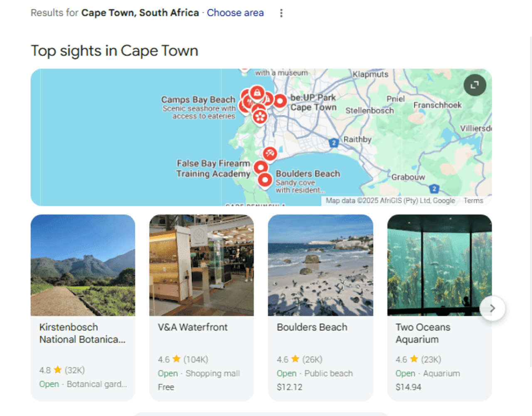Click the Boulders Beach map pin

pyautogui.click(x=265, y=181)
